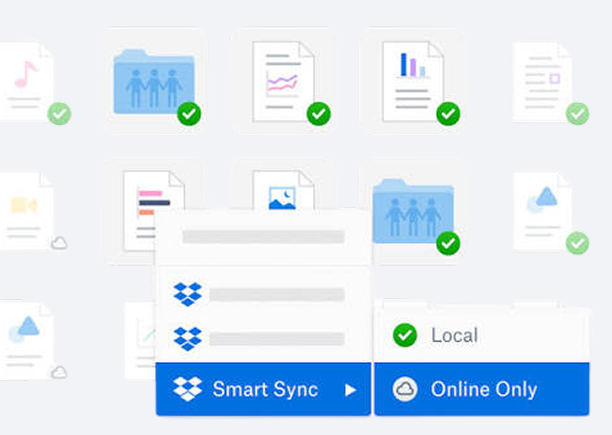This screenshot has height=435, width=612.
Task: Click the check badge on bar chart document
Action: [448, 114]
